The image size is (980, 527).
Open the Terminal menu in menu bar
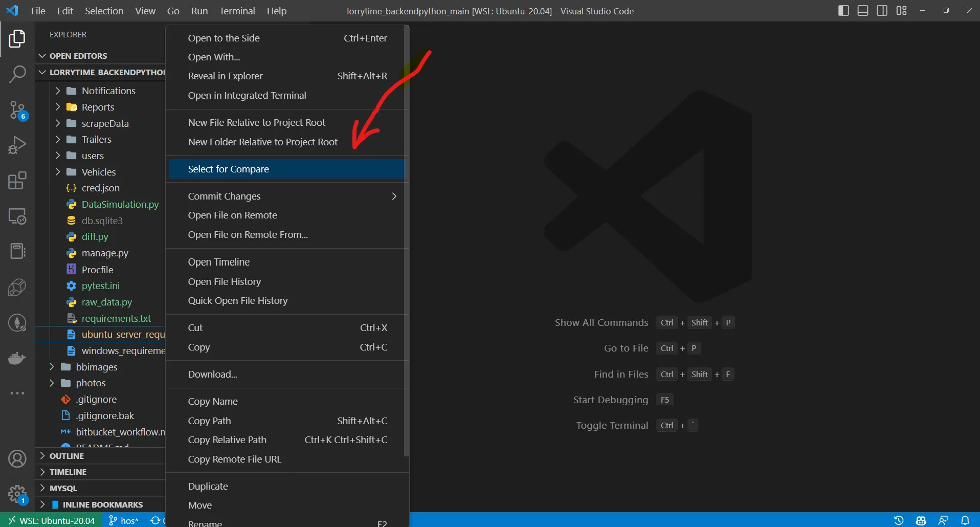237,11
